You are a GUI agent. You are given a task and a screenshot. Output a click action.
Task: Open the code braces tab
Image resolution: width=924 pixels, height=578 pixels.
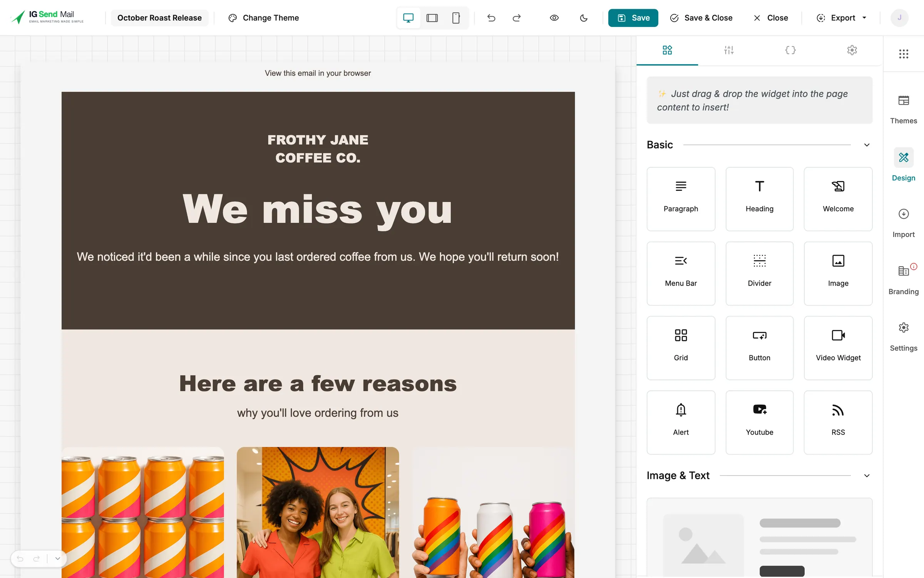coord(790,50)
